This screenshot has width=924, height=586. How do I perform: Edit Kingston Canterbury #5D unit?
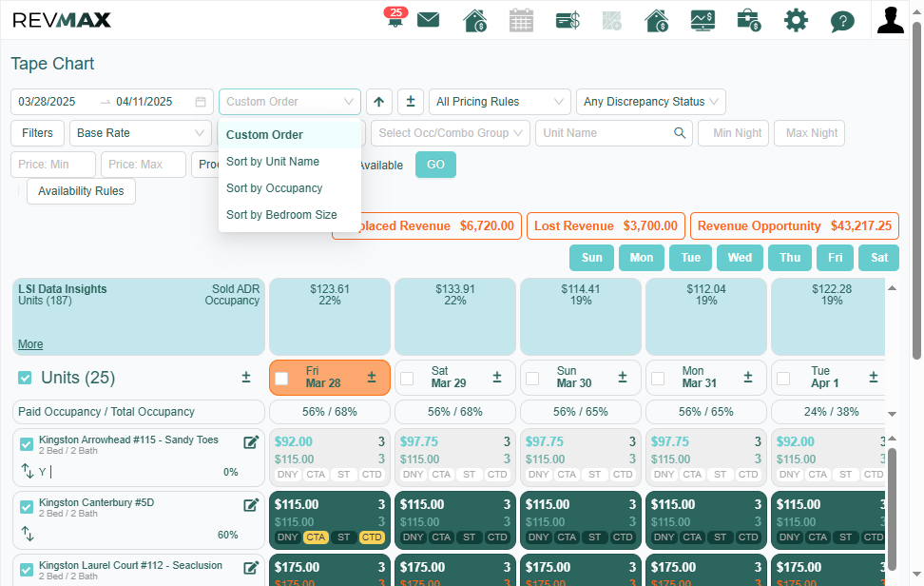tap(251, 505)
